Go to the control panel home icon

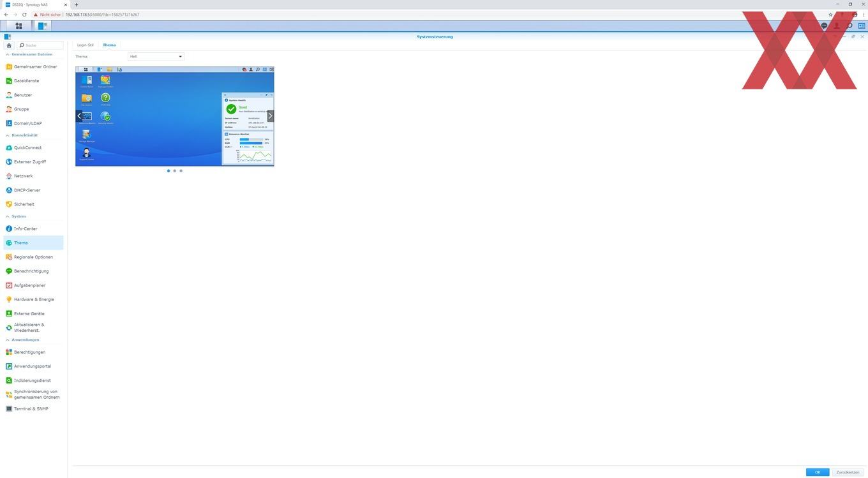tap(9, 45)
